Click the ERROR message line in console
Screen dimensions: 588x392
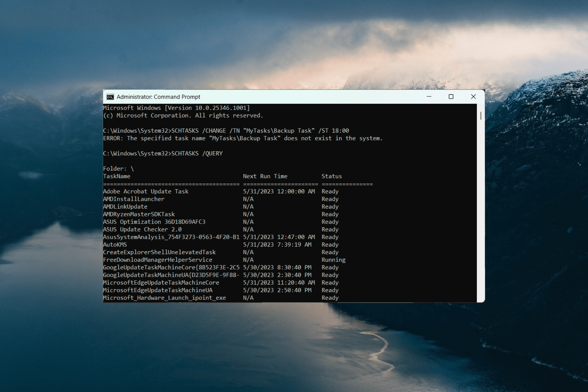coord(243,138)
